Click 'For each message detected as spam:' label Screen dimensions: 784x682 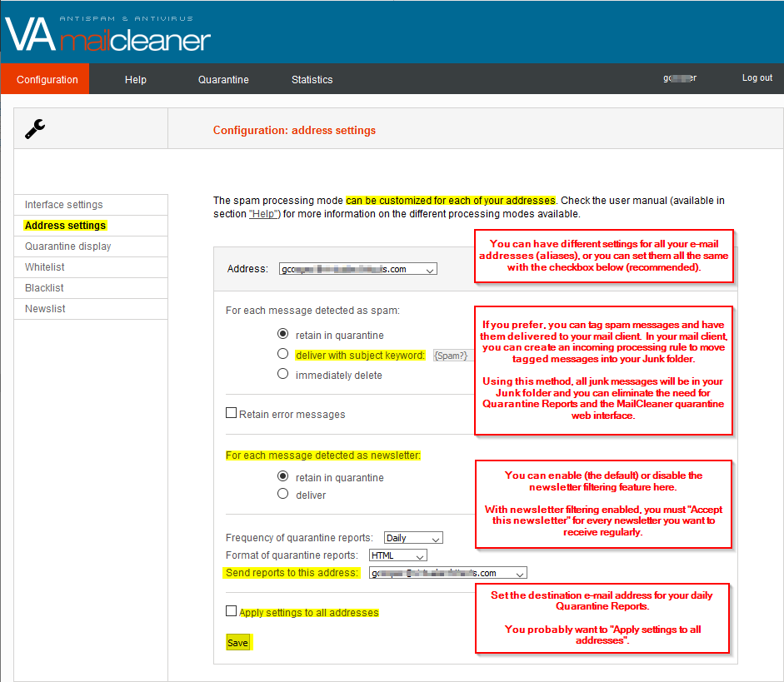point(312,311)
